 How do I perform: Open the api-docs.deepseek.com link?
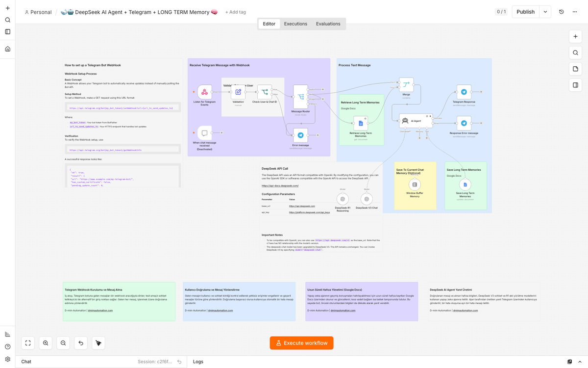pyautogui.click(x=280, y=186)
